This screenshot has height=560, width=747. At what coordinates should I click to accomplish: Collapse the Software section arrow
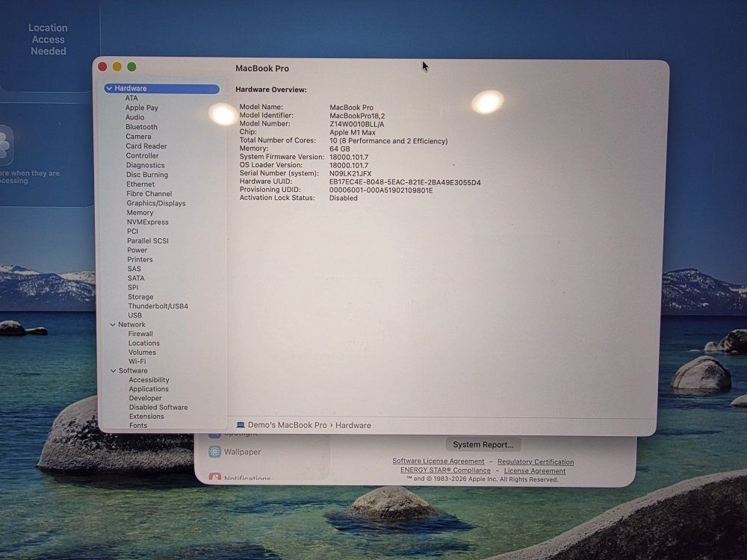point(113,371)
